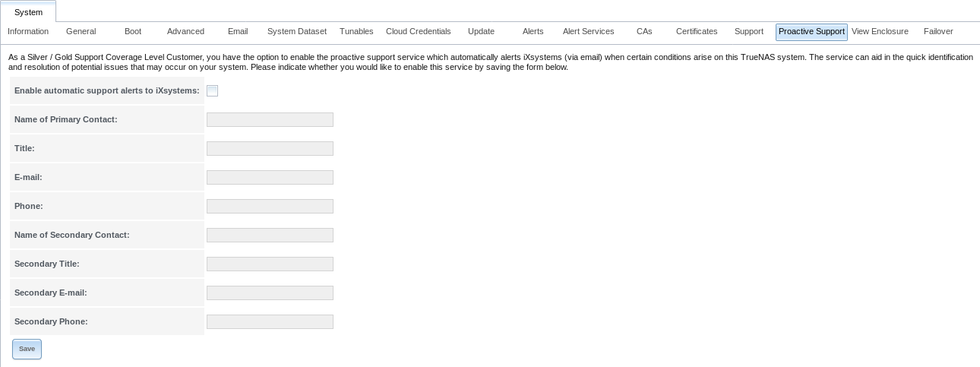
Task: Click the 'Secondary Phone:' label text
Action: [51, 321]
